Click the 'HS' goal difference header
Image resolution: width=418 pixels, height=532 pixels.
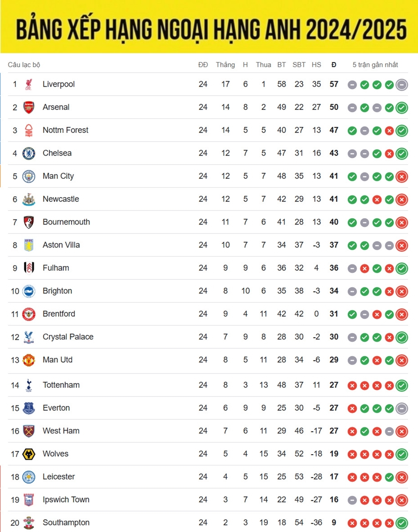(316, 65)
